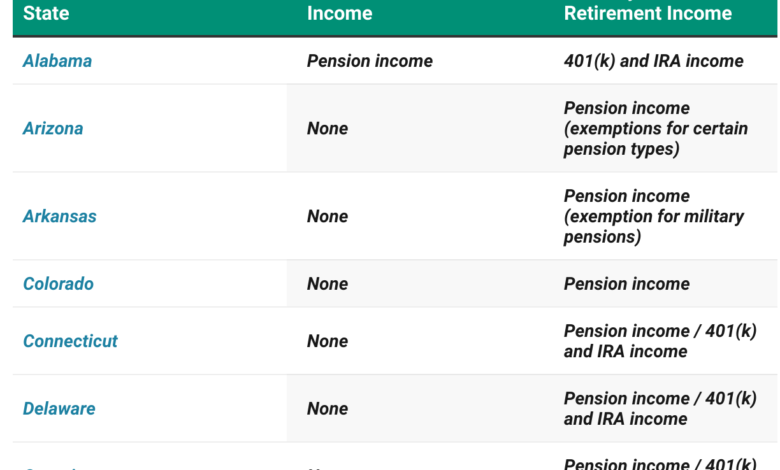This screenshot has height=470, width=780.
Task: Select the 'None' cell in Arkansas row
Action: 327,217
